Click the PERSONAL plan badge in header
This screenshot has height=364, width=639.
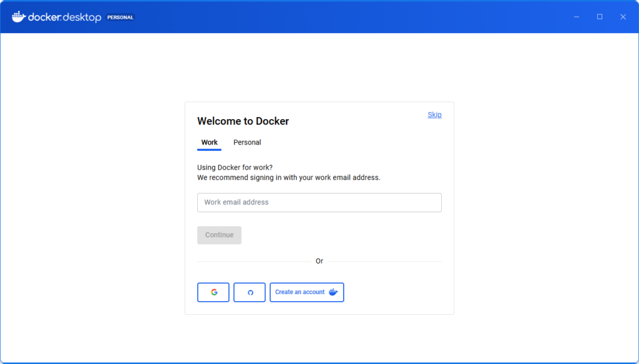tap(120, 17)
